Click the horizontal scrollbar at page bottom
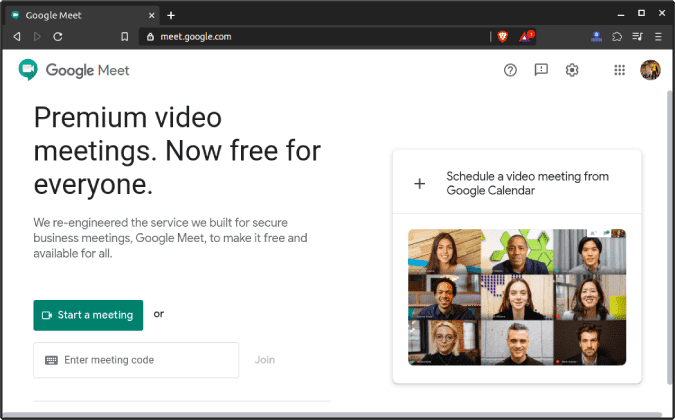The image size is (675, 420). pyautogui.click(x=331, y=415)
